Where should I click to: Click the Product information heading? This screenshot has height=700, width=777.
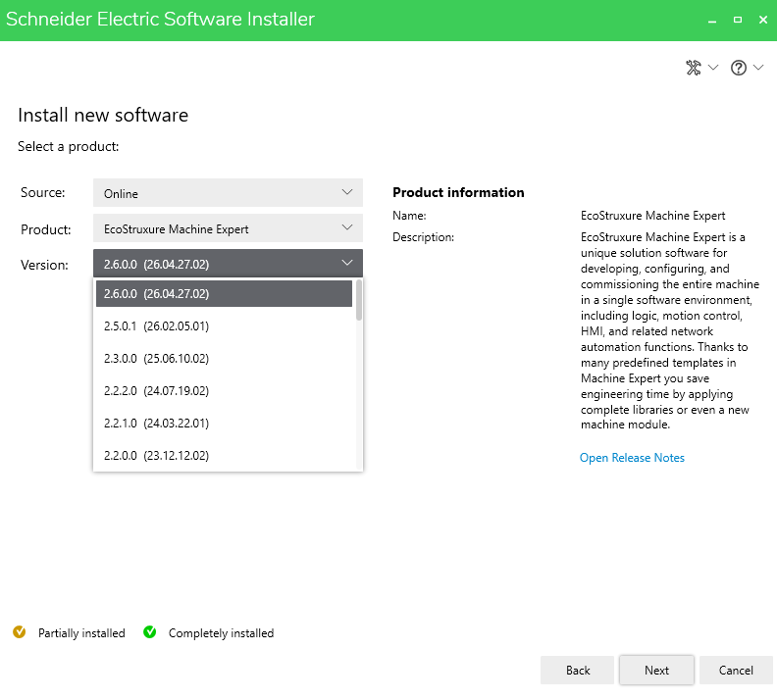[x=458, y=192]
